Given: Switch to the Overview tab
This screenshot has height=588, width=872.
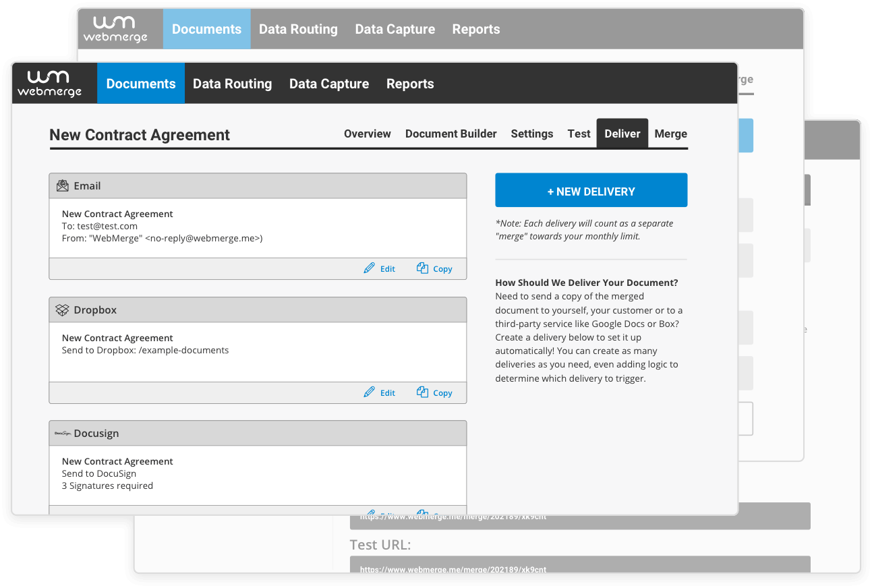Looking at the screenshot, I should pyautogui.click(x=368, y=134).
